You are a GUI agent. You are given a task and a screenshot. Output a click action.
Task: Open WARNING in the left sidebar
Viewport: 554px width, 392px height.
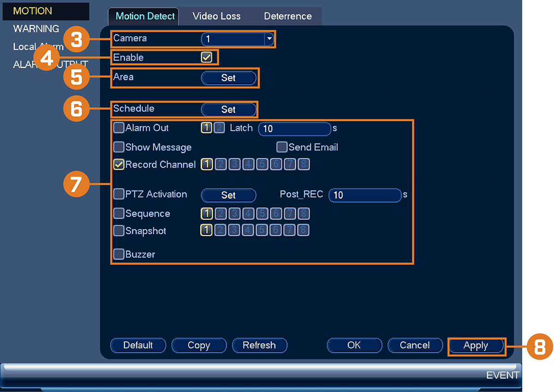tap(36, 29)
